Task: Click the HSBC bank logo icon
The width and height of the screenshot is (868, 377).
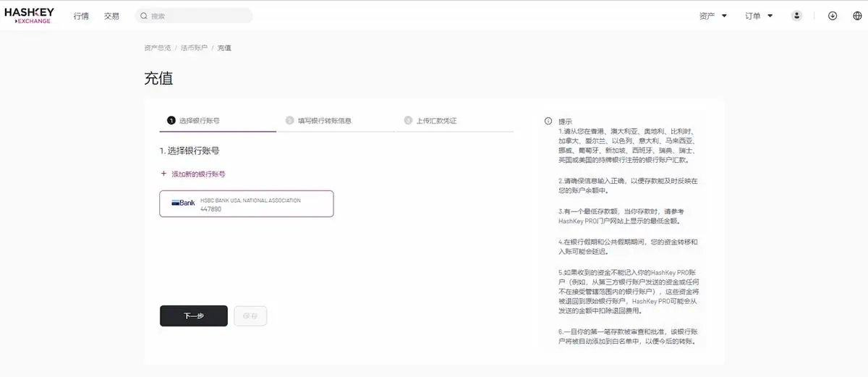Action: coord(183,203)
